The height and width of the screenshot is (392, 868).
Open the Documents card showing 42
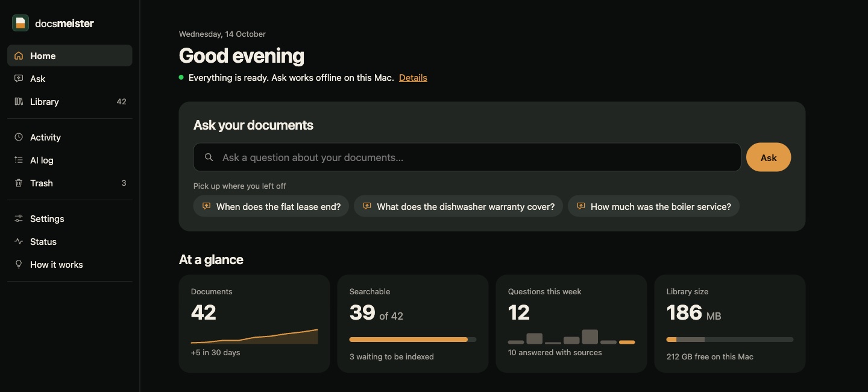coord(254,324)
